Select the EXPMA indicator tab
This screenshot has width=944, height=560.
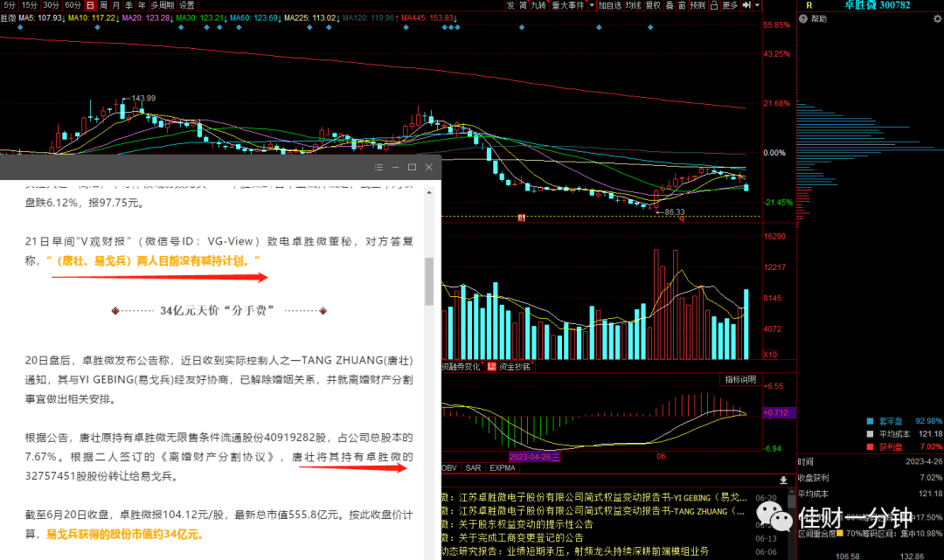point(502,467)
